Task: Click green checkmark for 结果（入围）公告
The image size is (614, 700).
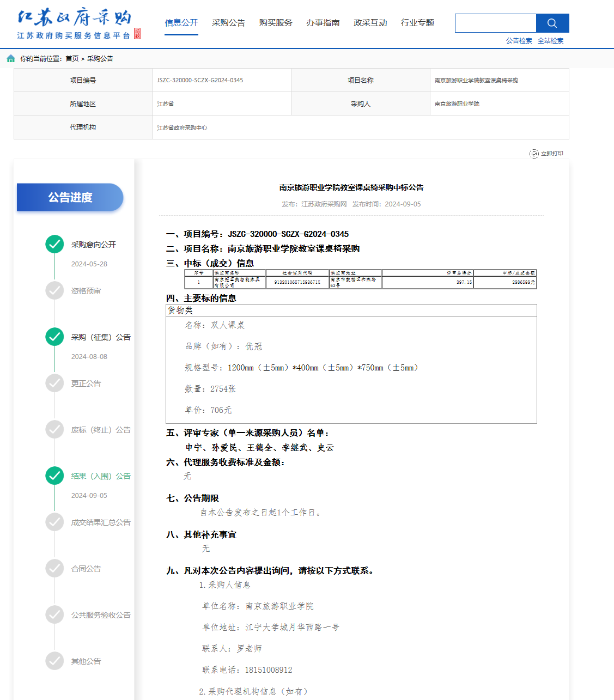Action: [x=54, y=476]
